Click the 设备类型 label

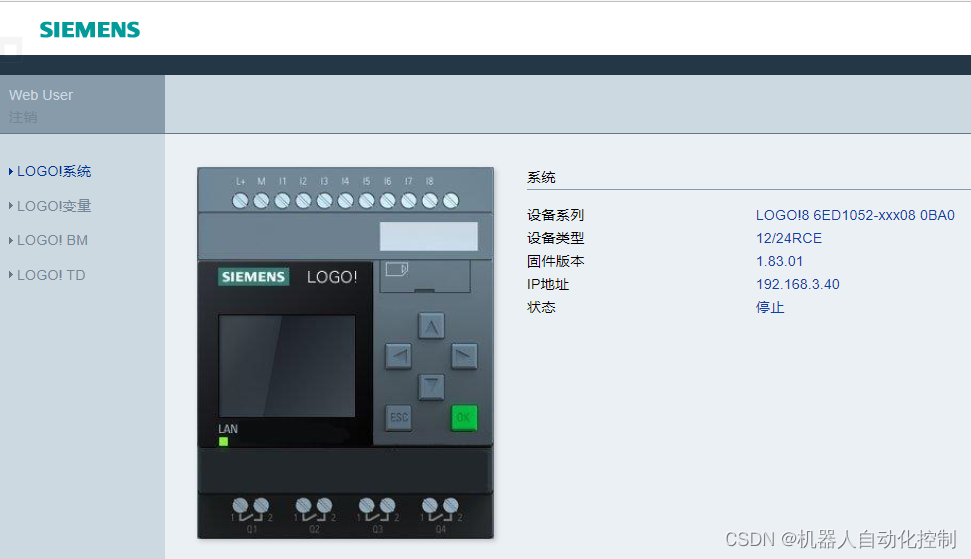point(555,238)
